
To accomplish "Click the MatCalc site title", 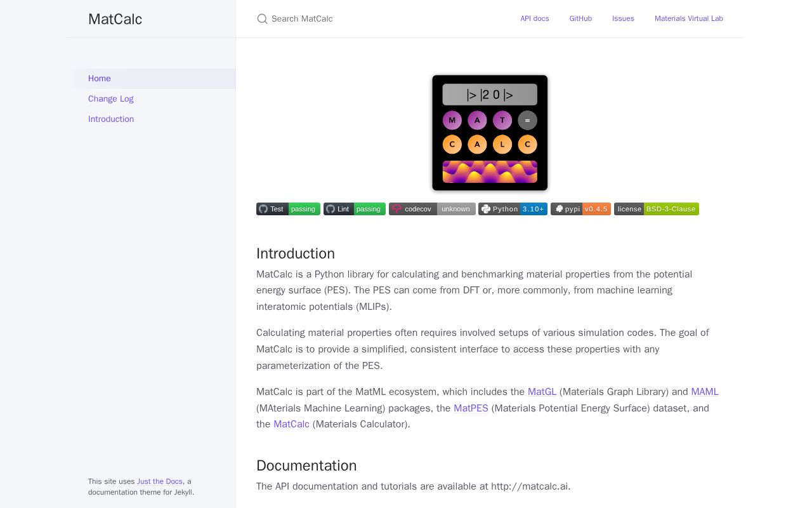I will pos(115,19).
